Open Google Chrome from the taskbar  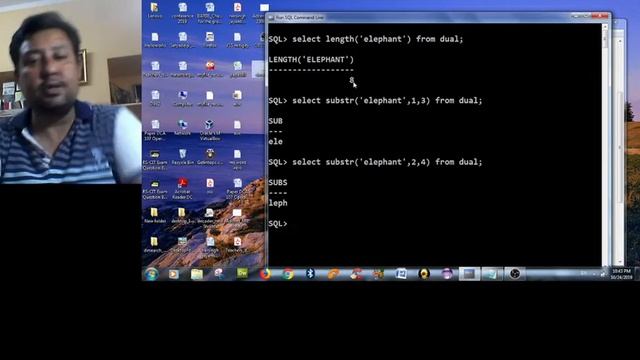coord(288,274)
